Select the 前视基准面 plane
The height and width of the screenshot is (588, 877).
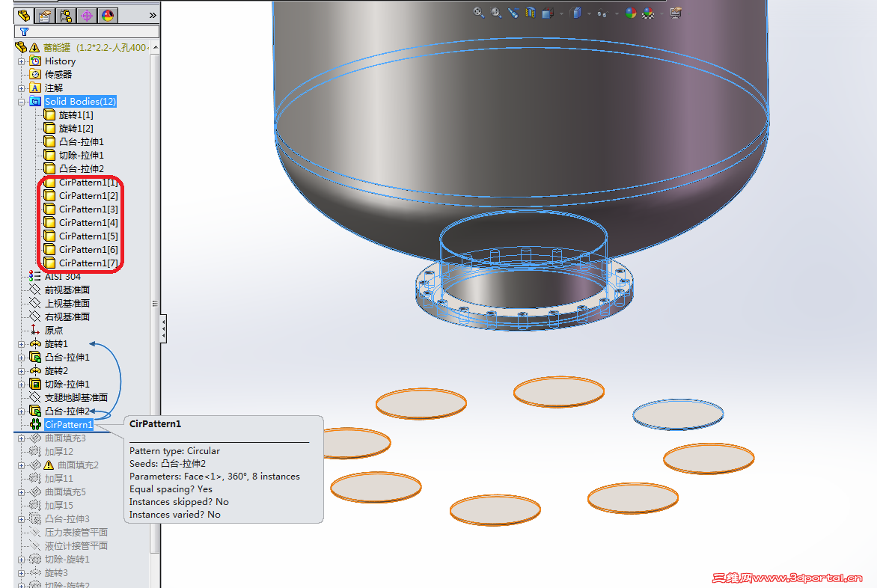click(x=67, y=290)
